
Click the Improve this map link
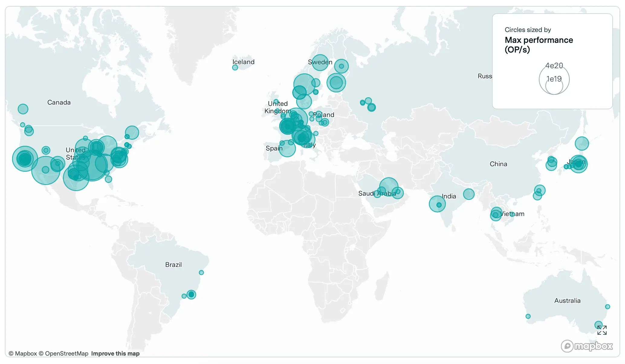(115, 353)
